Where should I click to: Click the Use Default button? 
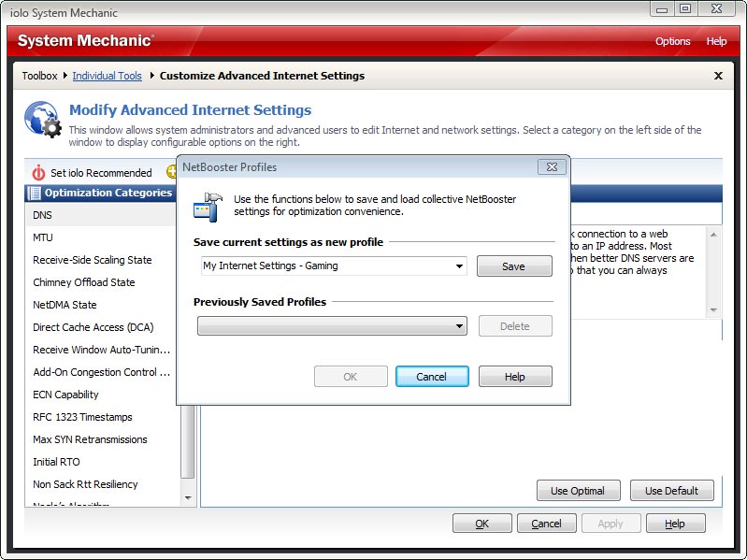pos(671,491)
